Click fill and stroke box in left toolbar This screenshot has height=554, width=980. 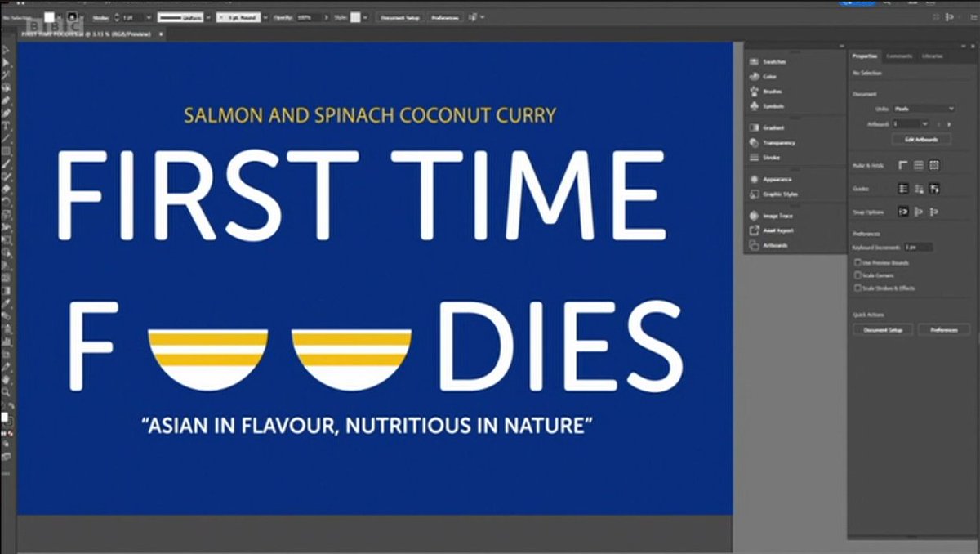pos(6,419)
